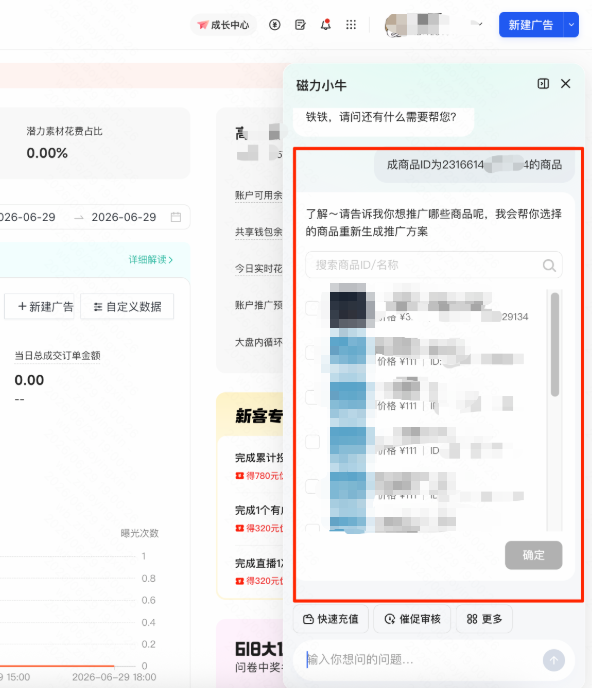This screenshot has width=592, height=688.
Task: Check the product ending in 29134
Action: [312, 308]
